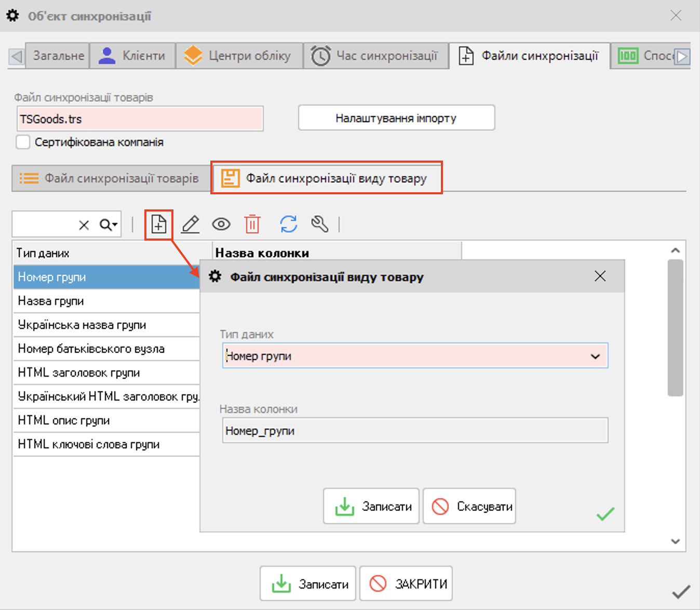The image size is (700, 610).
Task: Click the pencil edit icon in toolbar
Action: tap(191, 224)
